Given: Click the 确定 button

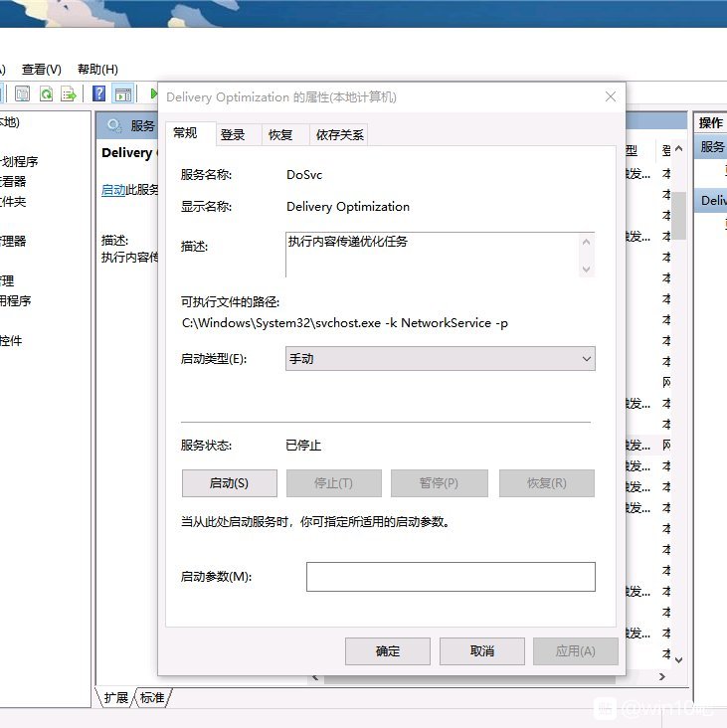Looking at the screenshot, I should (x=388, y=651).
